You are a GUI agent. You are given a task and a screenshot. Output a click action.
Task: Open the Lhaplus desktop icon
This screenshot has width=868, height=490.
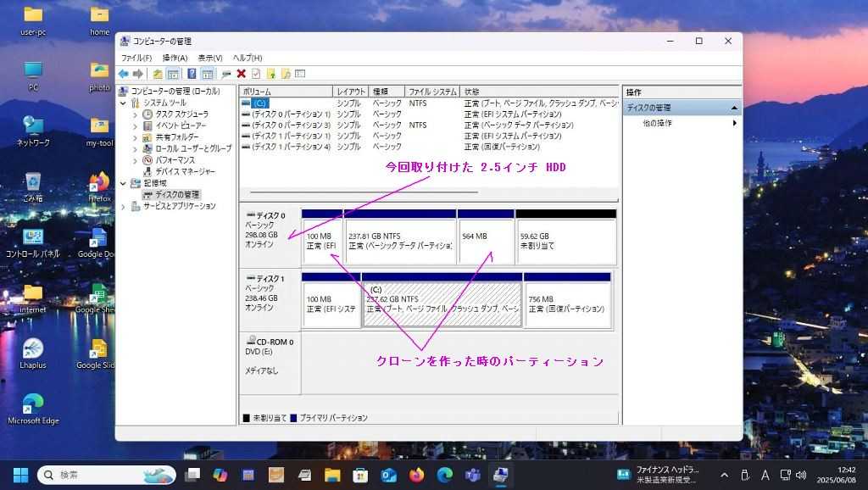pos(33,354)
